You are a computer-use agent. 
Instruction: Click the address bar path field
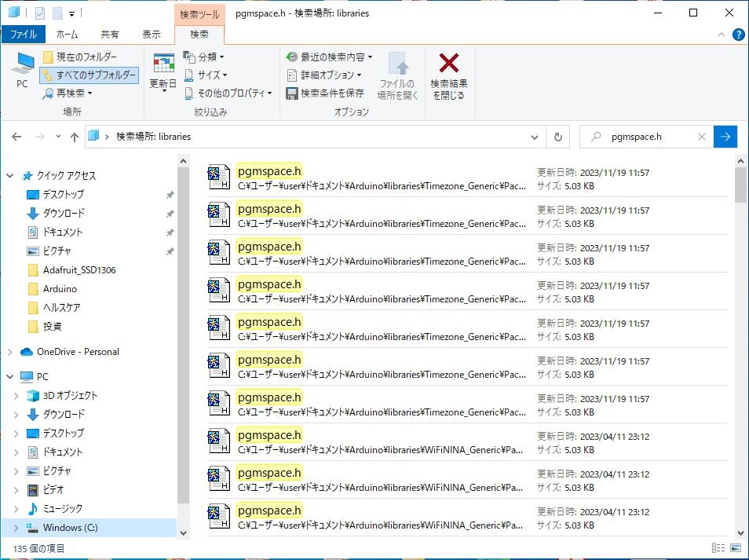pos(316,137)
